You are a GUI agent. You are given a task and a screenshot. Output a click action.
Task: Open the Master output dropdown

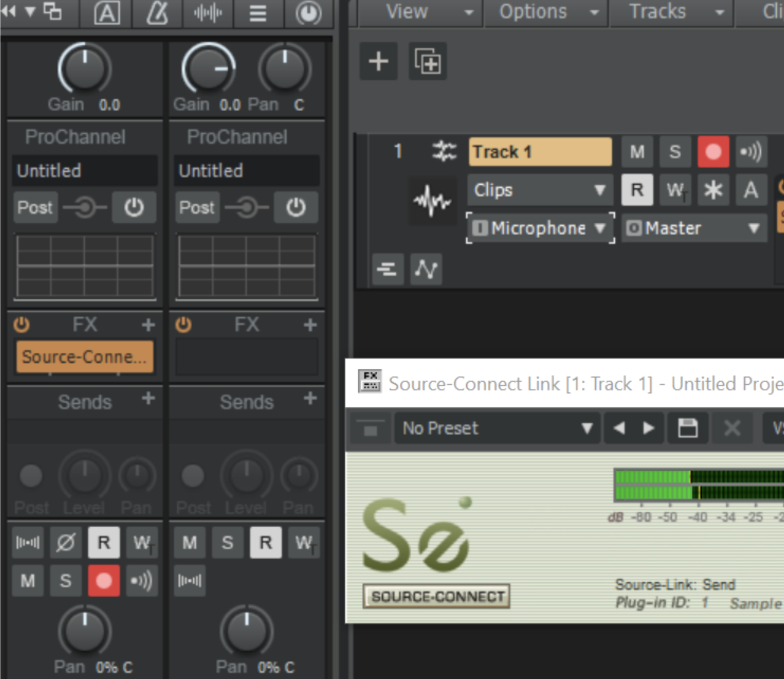(694, 228)
